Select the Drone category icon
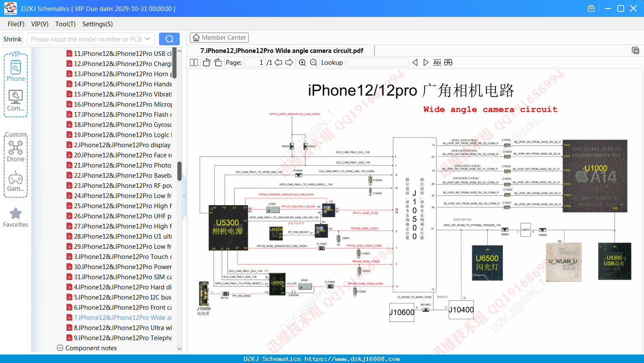644x363 pixels. coord(16,151)
